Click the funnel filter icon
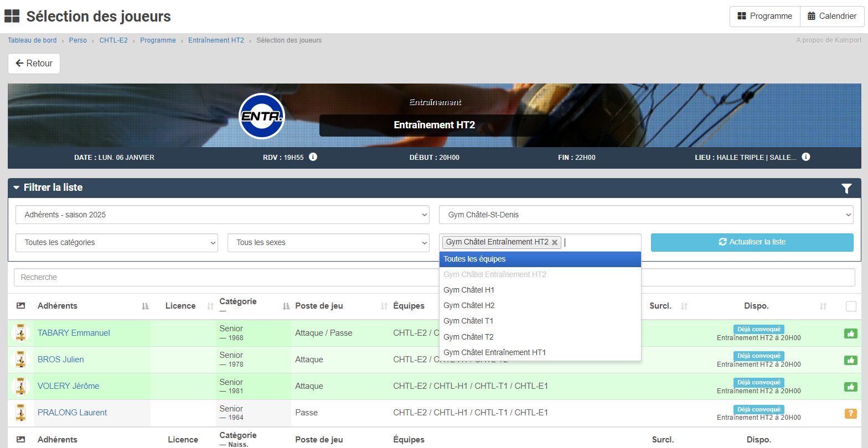 click(x=846, y=189)
